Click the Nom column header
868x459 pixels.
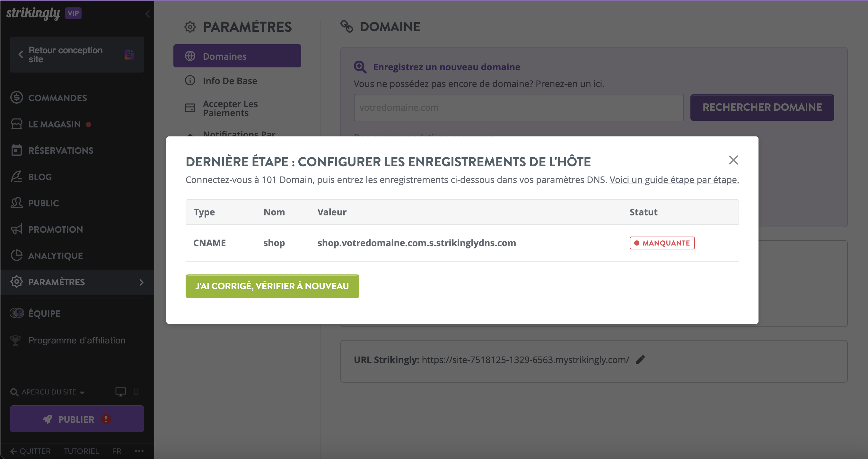click(x=274, y=212)
